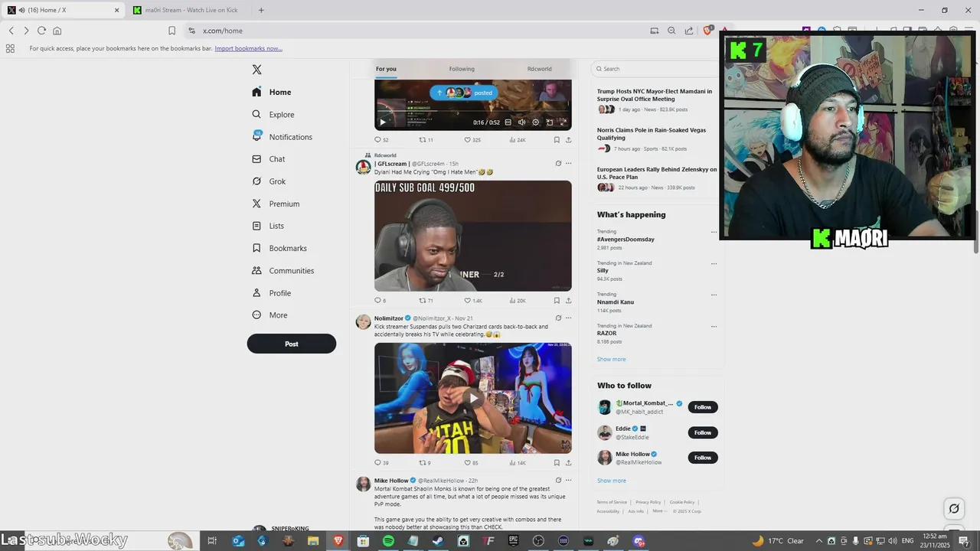
Task: Open the top video's settings gear
Action: click(x=535, y=122)
